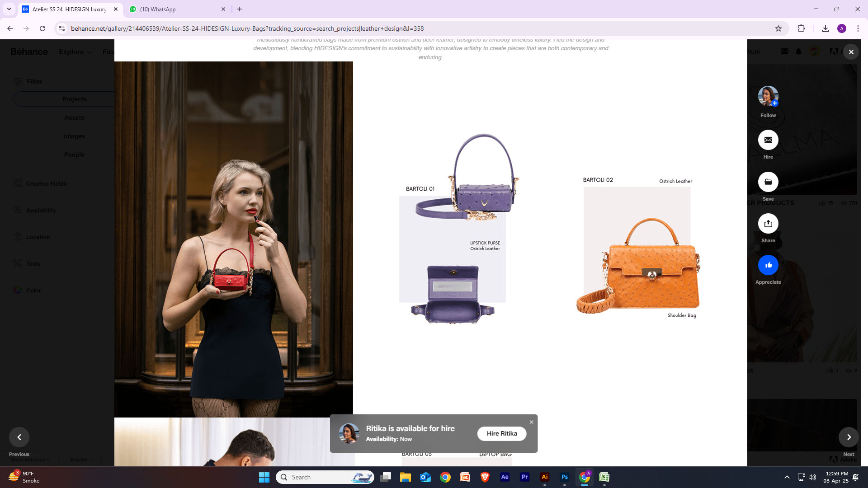
Task: Show hidden system tray icons
Action: coord(787,477)
